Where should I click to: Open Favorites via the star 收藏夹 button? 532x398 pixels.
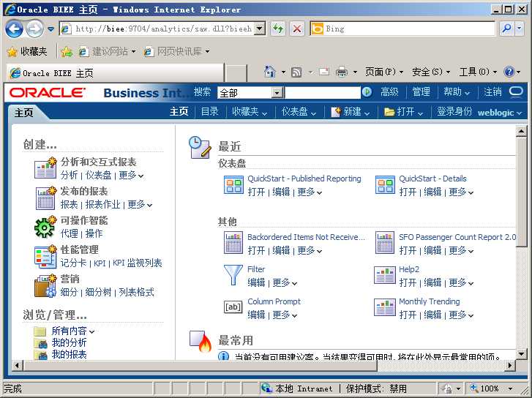(x=27, y=51)
